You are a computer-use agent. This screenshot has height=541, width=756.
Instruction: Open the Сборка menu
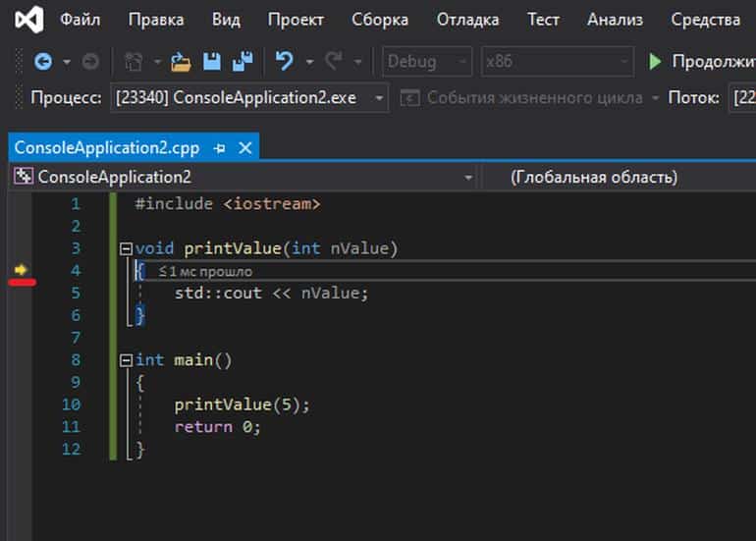point(380,20)
